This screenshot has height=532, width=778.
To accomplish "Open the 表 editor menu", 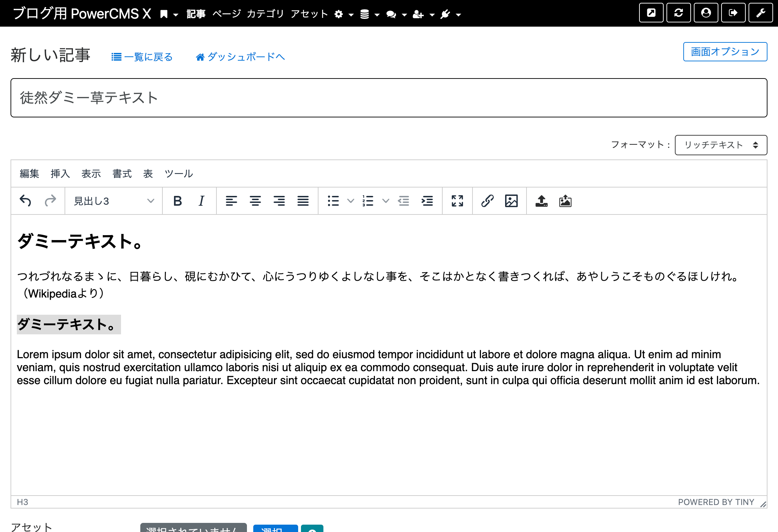I will coord(148,173).
